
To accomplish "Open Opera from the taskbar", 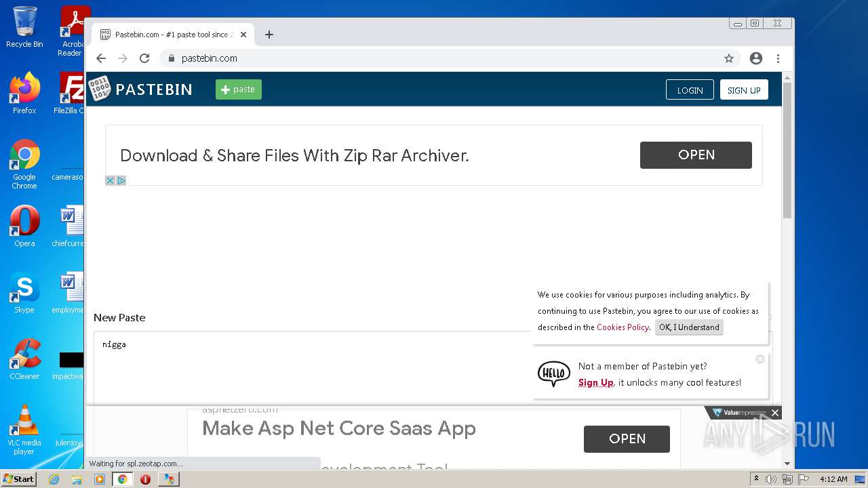I will coord(145,479).
